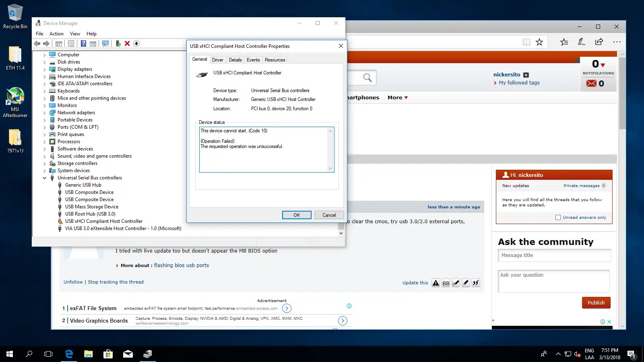Image resolution: width=644 pixels, height=362 pixels.
Task: Toggle the Unread answers only checkbox
Action: tap(558, 218)
